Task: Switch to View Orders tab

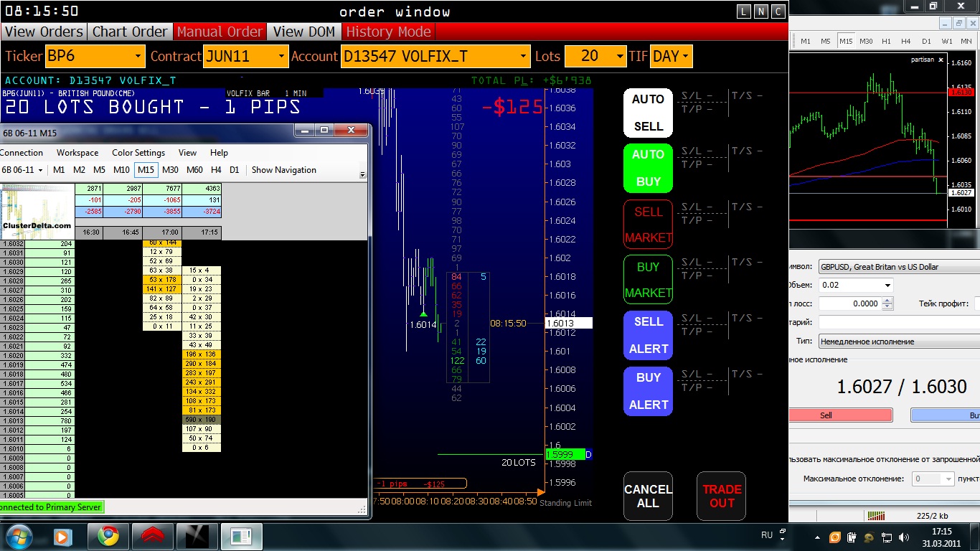Action: pos(44,32)
